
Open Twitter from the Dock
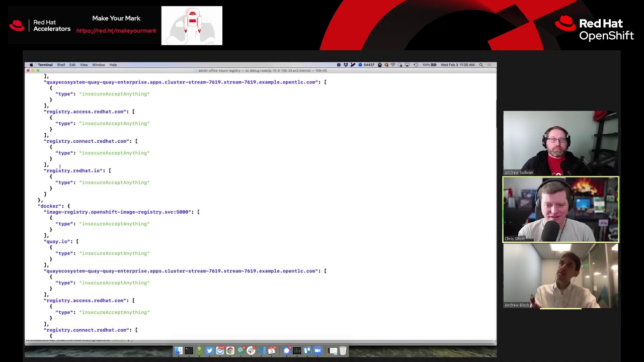[x=209, y=350]
